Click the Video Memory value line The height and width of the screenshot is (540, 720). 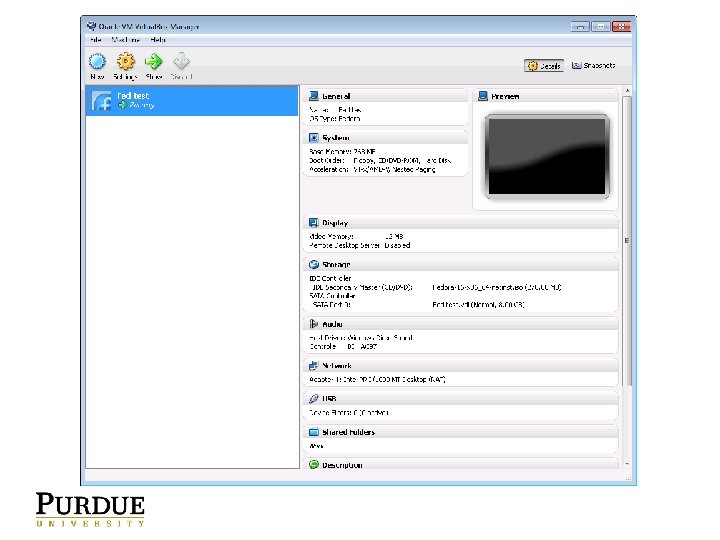coord(356,236)
